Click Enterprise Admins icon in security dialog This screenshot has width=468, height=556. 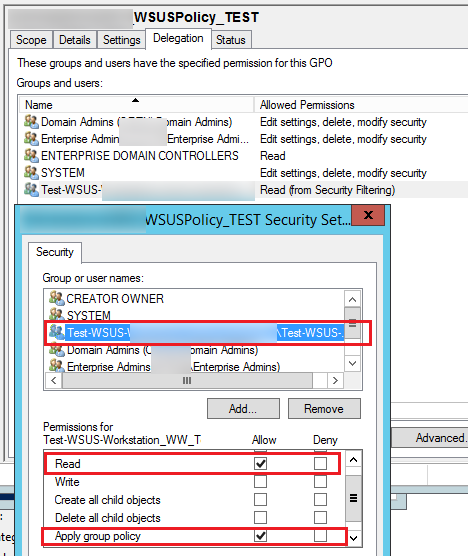[x=57, y=366]
